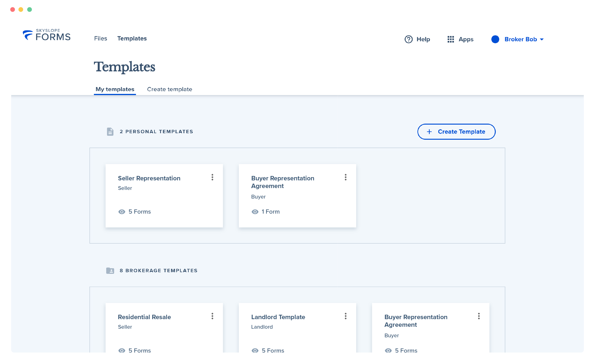The width and height of the screenshot is (595, 364).
Task: Click eye icon beside 1 Form
Action: pyautogui.click(x=255, y=212)
